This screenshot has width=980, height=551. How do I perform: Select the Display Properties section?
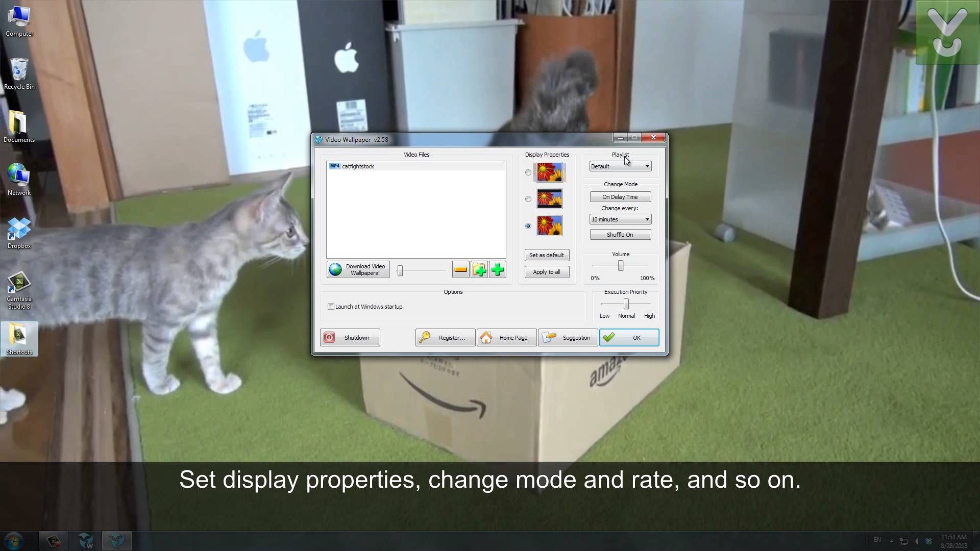[x=547, y=154]
